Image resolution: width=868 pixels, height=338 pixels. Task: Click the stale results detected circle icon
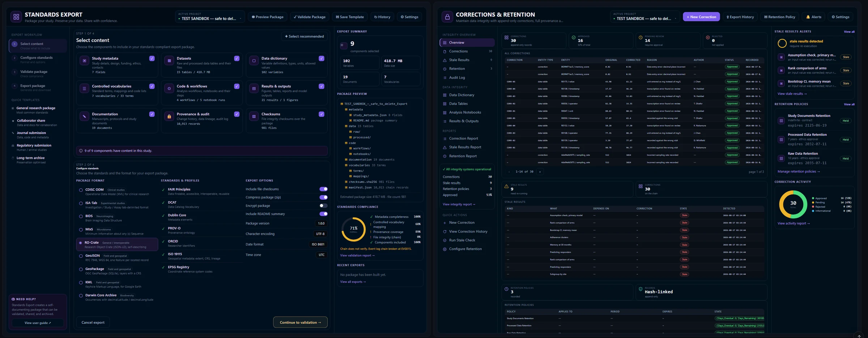click(782, 43)
